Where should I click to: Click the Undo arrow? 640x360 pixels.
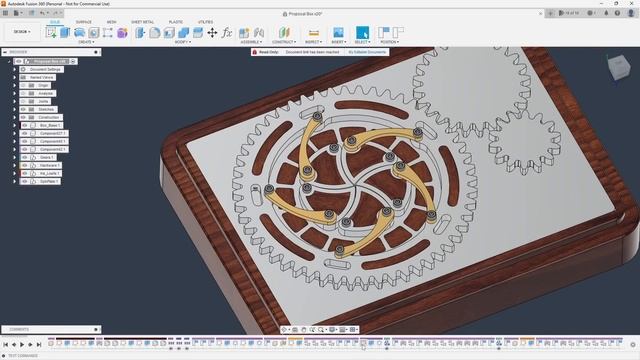42,13
